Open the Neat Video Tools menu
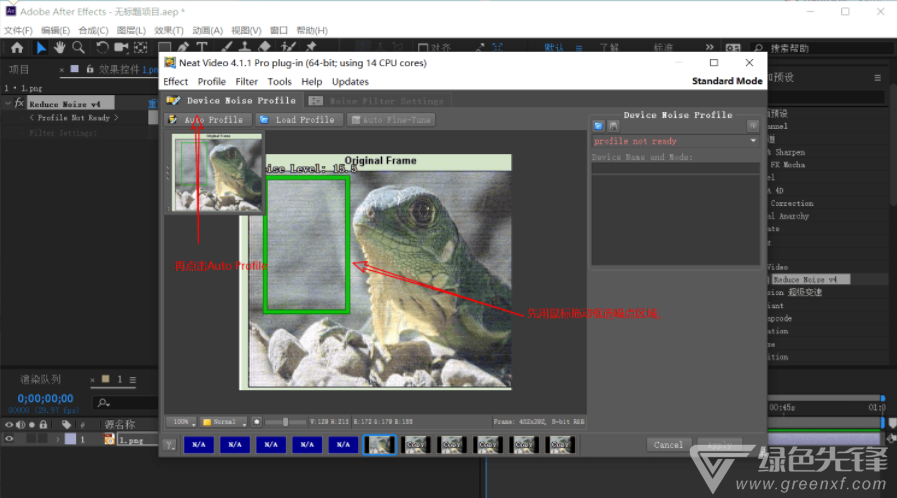897x498 pixels. [279, 82]
